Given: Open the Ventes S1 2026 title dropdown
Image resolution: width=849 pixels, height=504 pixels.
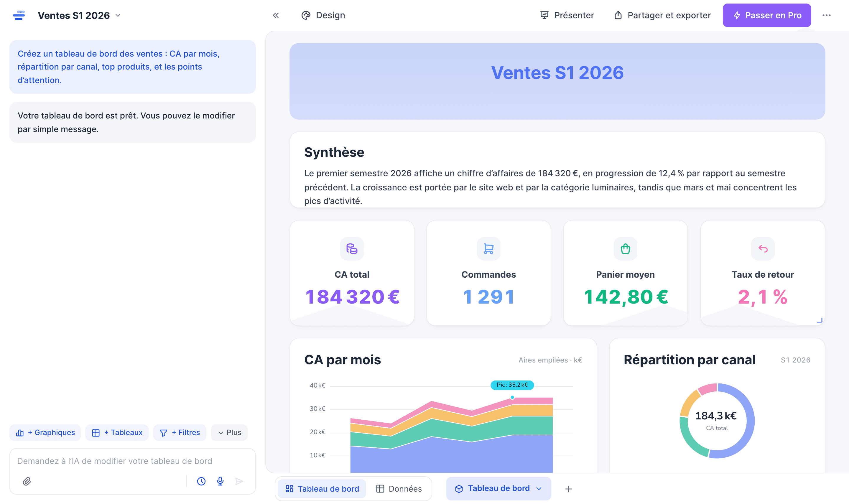Looking at the screenshot, I should 80,15.
